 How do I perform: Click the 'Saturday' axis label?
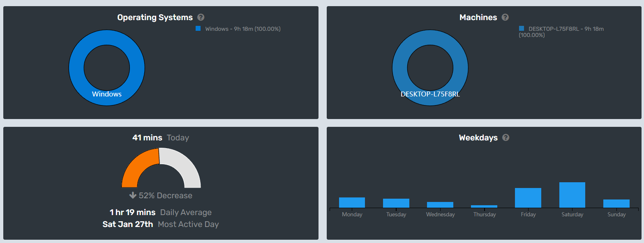tap(572, 214)
